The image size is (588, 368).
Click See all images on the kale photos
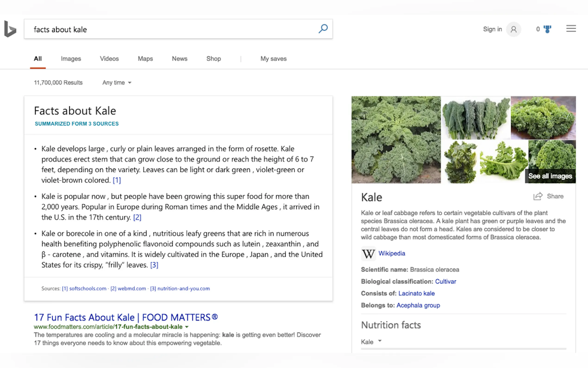[550, 176]
